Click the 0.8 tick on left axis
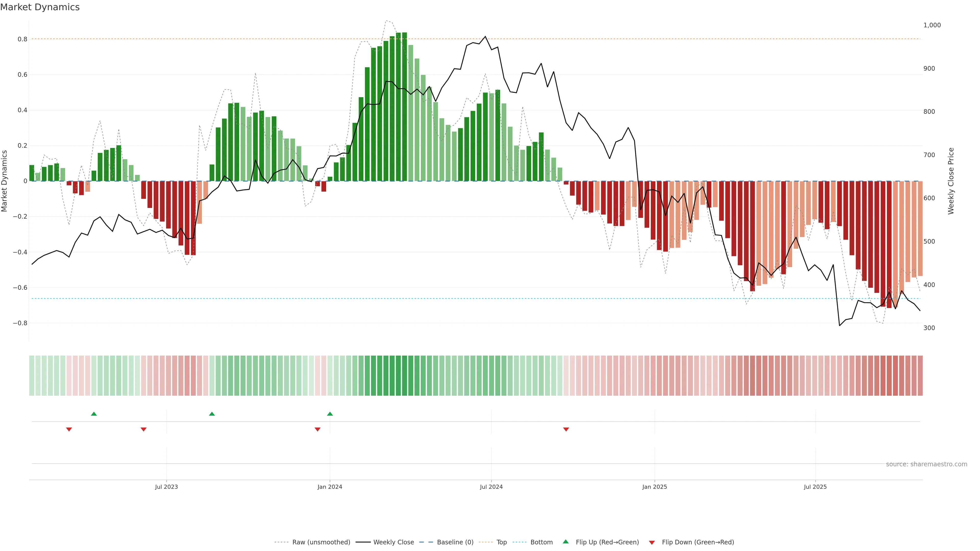980x551 pixels. [x=22, y=39]
